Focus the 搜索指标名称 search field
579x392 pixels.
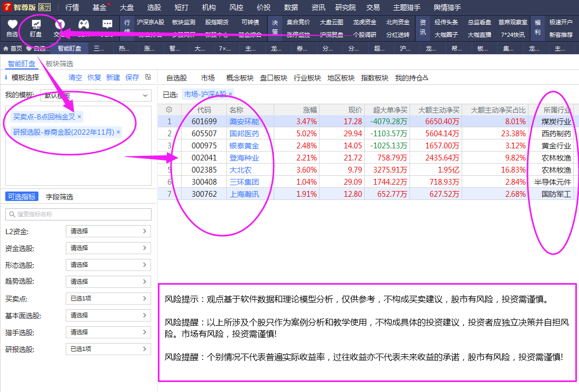pyautogui.click(x=78, y=214)
